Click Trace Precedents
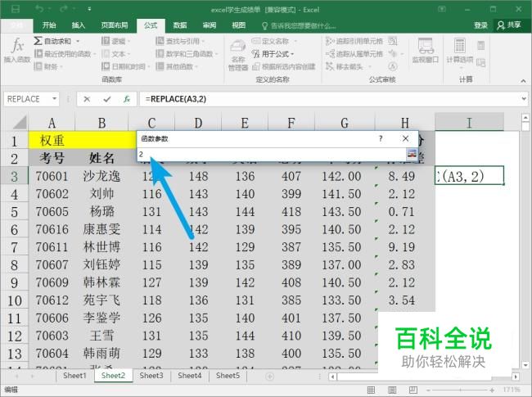Image resolution: width=532 pixels, height=397 pixels. (354, 42)
